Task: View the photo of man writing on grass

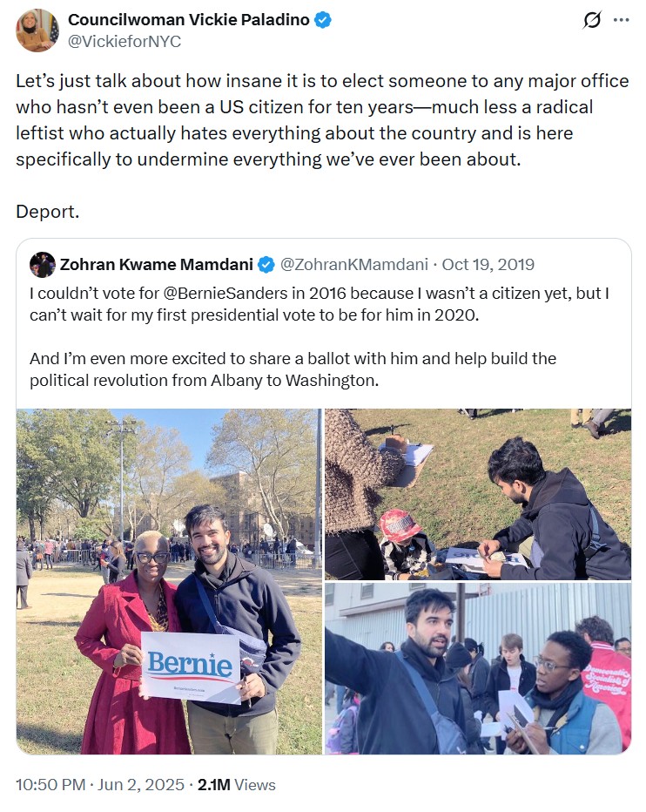Action: pos(478,494)
